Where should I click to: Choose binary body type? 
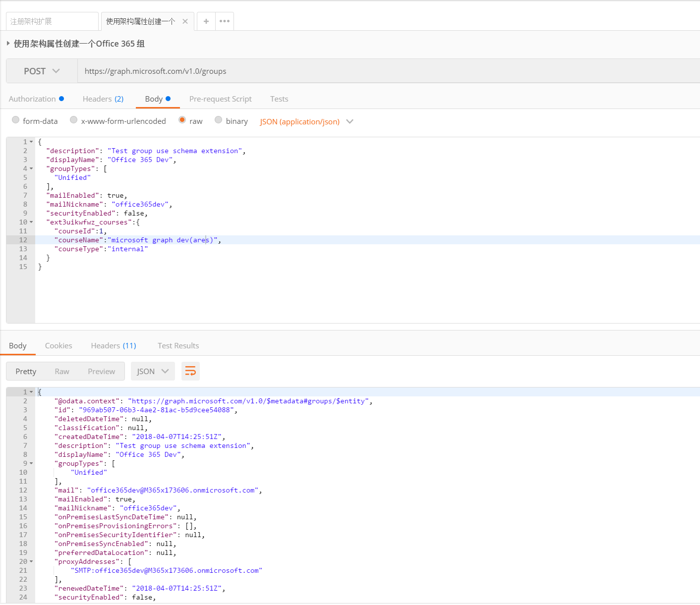pos(219,120)
